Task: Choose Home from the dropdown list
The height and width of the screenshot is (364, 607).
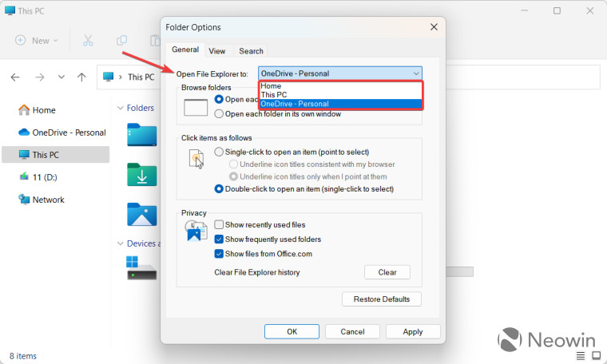Action: pos(341,86)
